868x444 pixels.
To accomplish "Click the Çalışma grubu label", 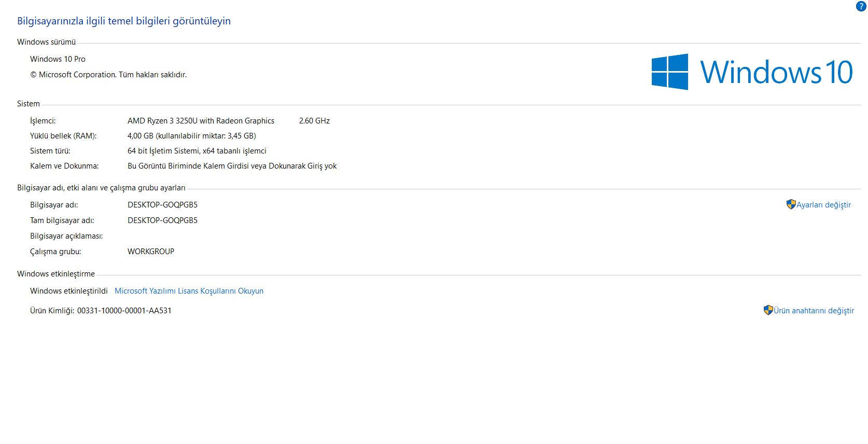I will [x=55, y=252].
